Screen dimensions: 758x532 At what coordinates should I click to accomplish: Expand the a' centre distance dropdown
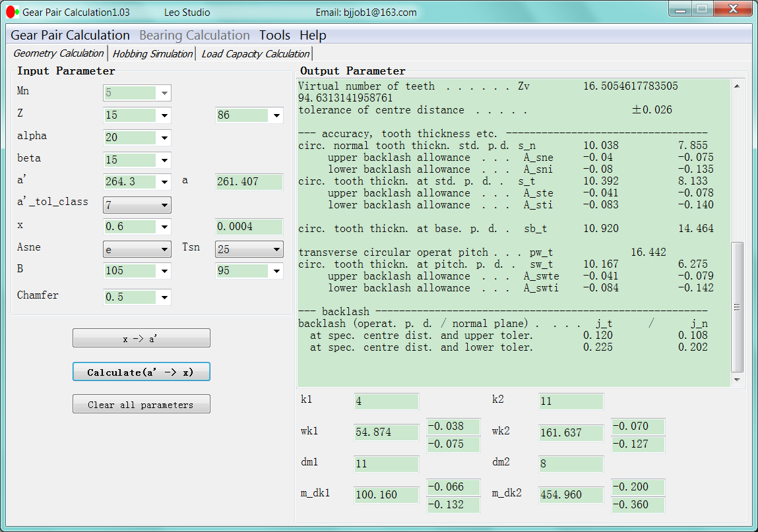pos(164,182)
